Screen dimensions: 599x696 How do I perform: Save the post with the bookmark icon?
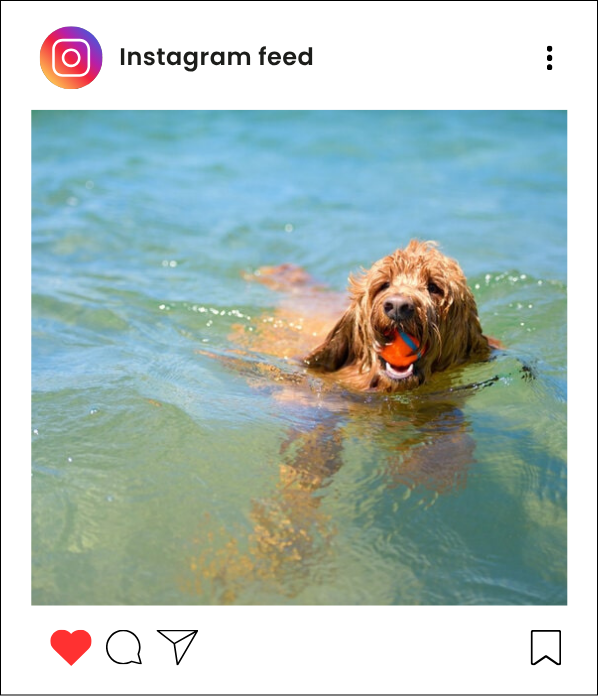click(x=546, y=648)
